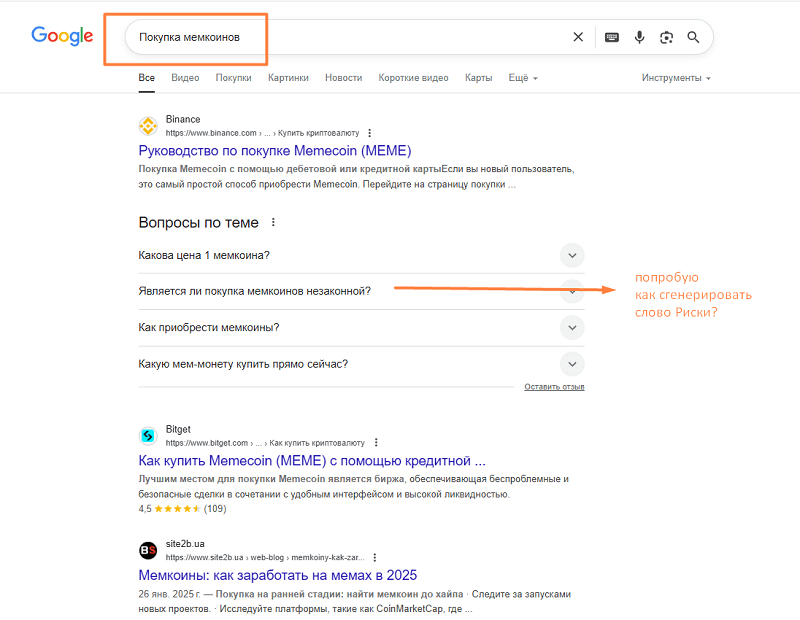Open Руководство по покупке Memecoin link
The height and width of the screenshot is (620, 800).
click(274, 151)
